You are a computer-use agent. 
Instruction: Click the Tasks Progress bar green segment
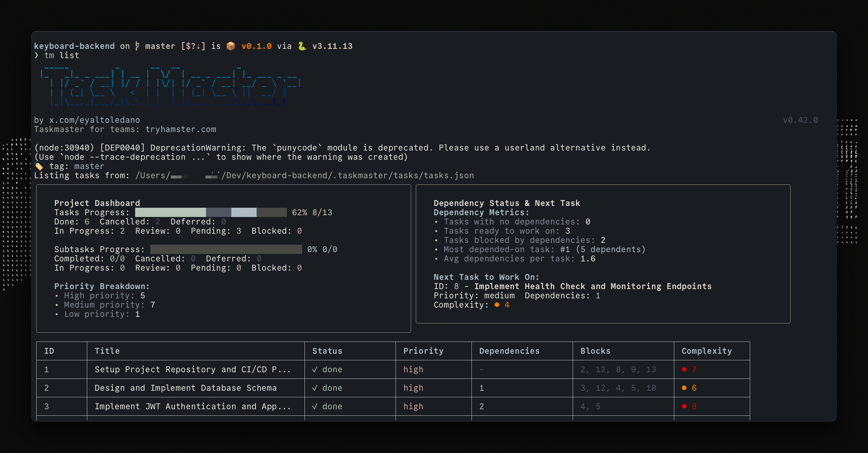click(170, 212)
